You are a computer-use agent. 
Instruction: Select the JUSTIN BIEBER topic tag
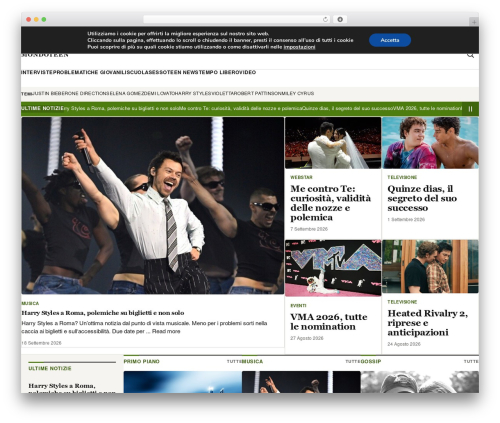coord(48,94)
